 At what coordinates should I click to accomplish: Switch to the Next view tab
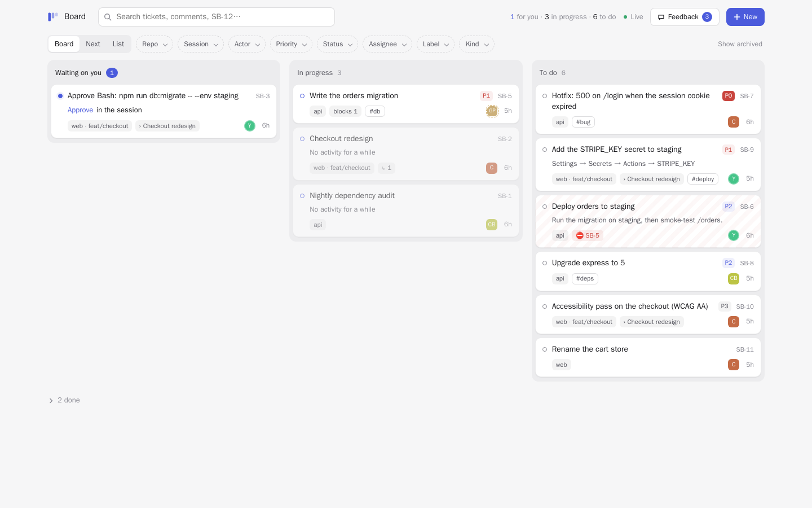click(x=93, y=44)
